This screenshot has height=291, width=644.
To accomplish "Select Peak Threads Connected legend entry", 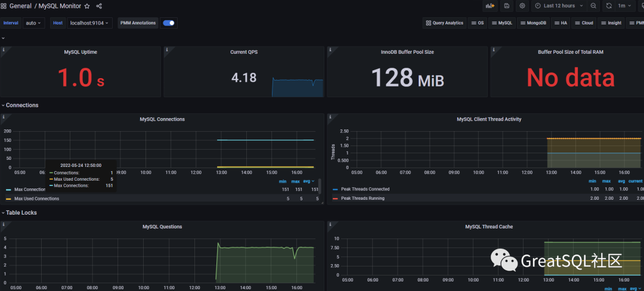I will [365, 189].
